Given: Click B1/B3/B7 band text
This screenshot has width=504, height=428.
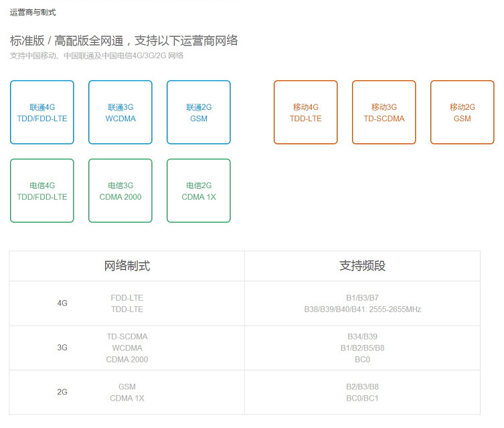Looking at the screenshot, I should click(x=362, y=298).
